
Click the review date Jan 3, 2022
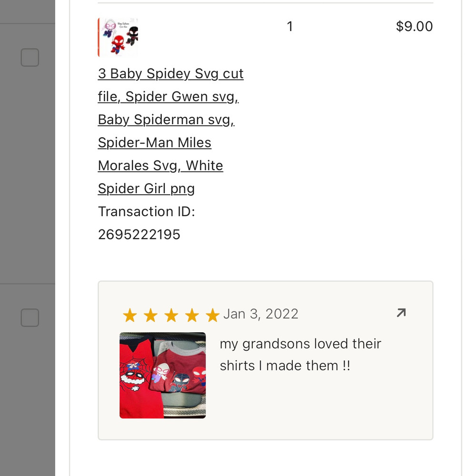coord(261,314)
